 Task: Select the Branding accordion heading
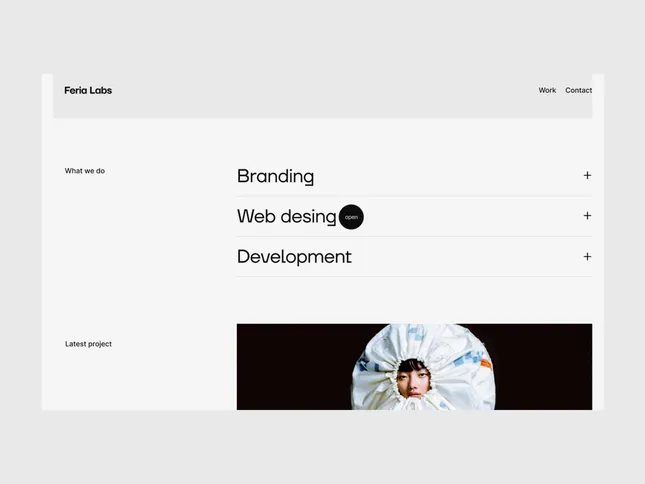pos(275,176)
